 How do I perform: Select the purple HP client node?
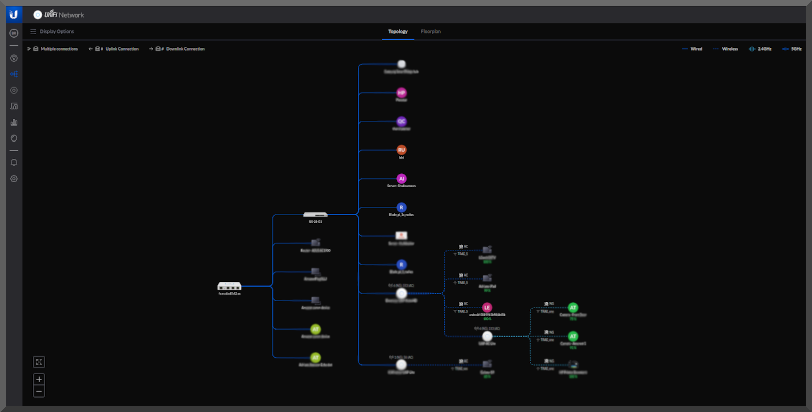coord(401,93)
